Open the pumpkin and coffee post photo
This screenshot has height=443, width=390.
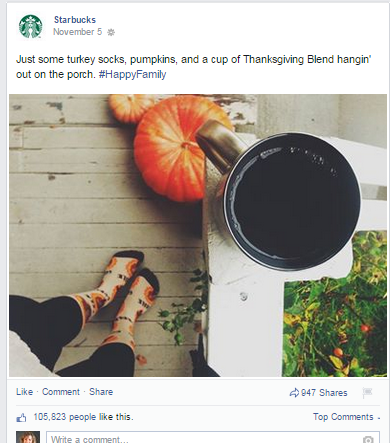198,235
